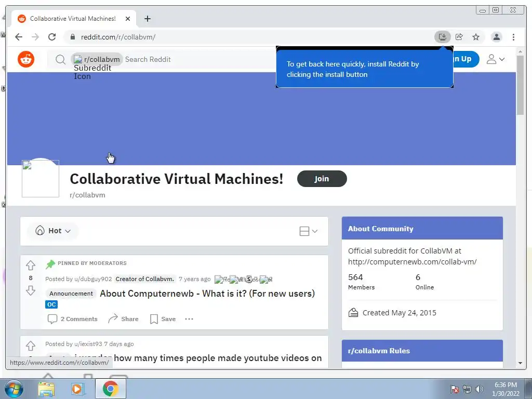
Task: Share the About Computernewb post
Action: tap(123, 319)
